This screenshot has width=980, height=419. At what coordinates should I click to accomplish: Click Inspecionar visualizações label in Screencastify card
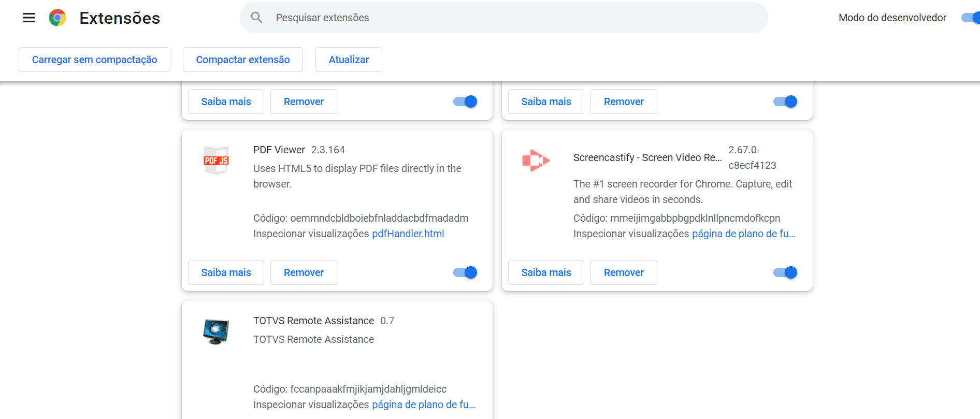631,234
